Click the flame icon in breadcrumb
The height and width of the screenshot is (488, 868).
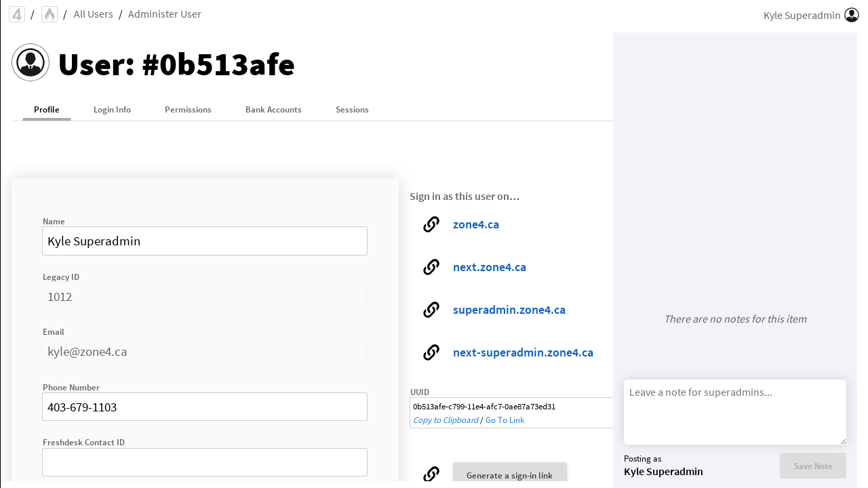[x=50, y=14]
